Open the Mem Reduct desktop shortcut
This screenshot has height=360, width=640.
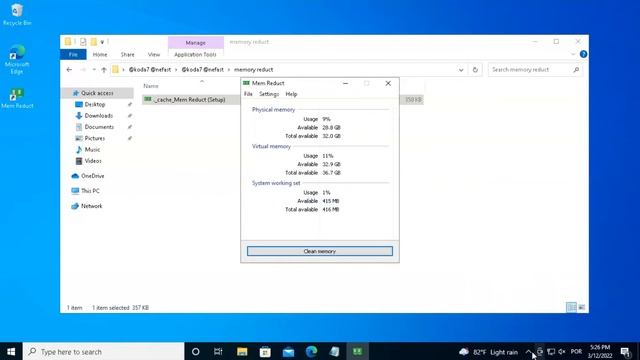17,98
